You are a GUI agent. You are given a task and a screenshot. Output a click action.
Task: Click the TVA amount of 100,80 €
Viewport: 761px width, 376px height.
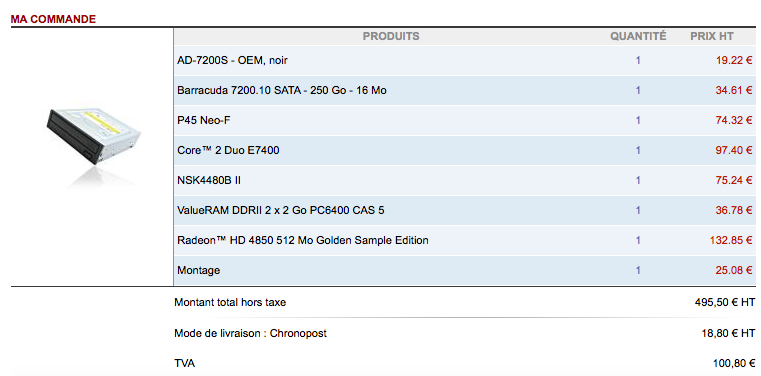(x=734, y=363)
